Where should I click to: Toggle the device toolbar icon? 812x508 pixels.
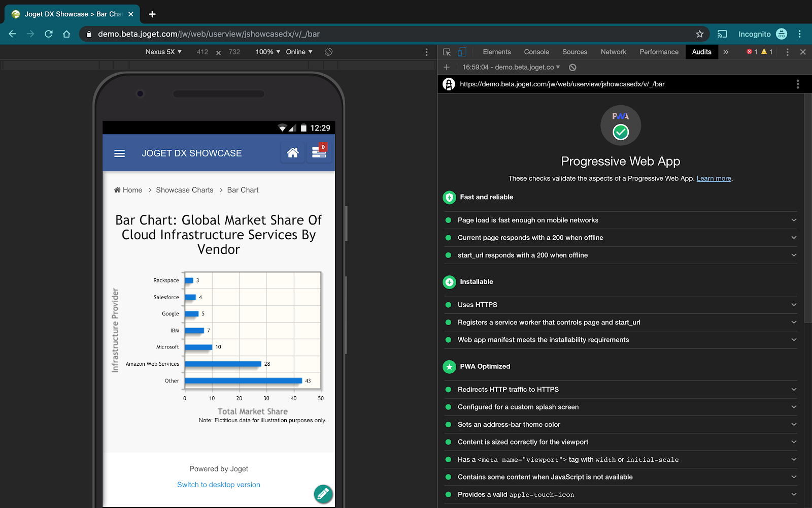462,52
